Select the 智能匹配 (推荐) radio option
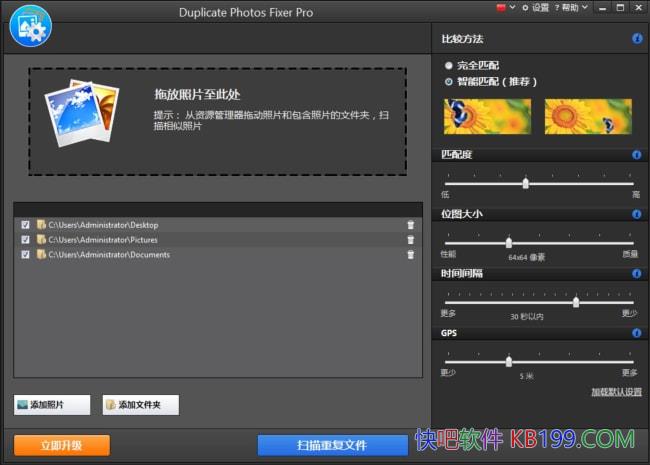This screenshot has width=650, height=465. tap(449, 81)
